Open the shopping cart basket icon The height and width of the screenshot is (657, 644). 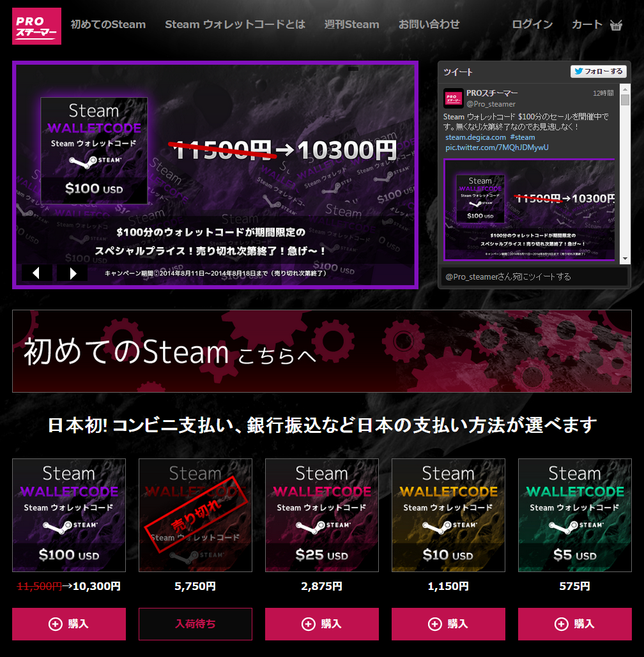616,25
